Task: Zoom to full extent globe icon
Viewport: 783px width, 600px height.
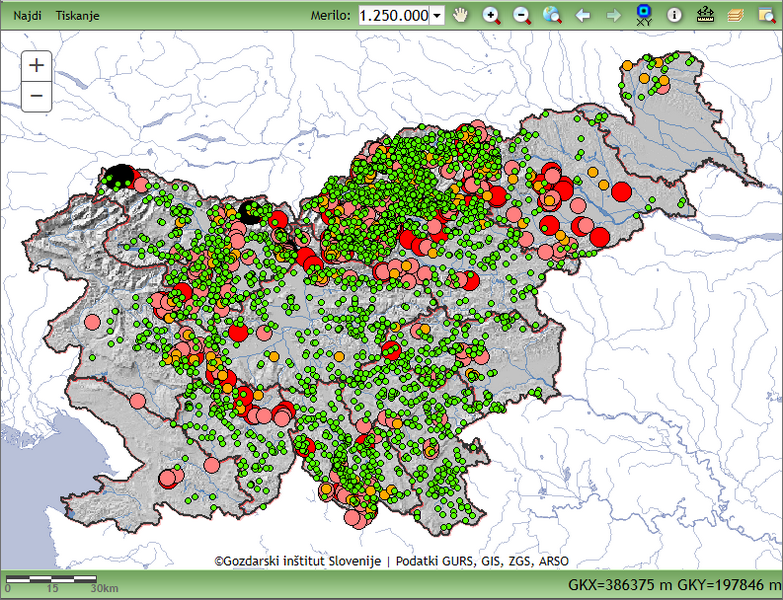Action: [x=552, y=15]
